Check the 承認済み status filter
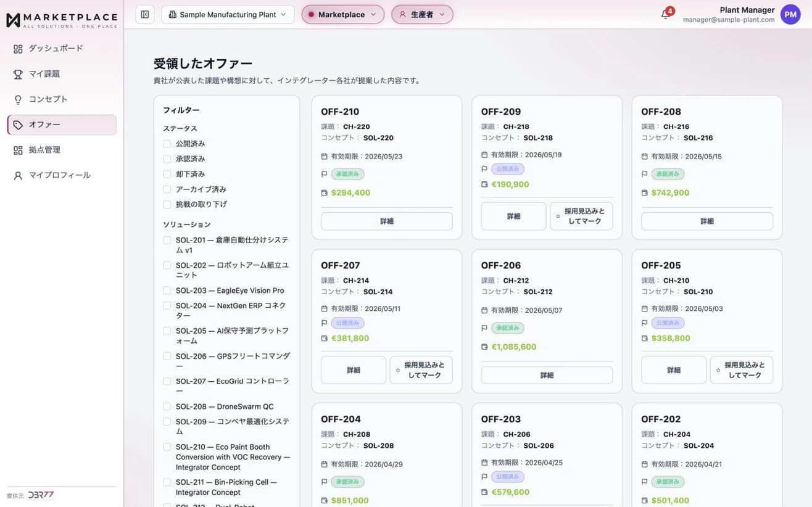The height and width of the screenshot is (507, 812). 167,159
